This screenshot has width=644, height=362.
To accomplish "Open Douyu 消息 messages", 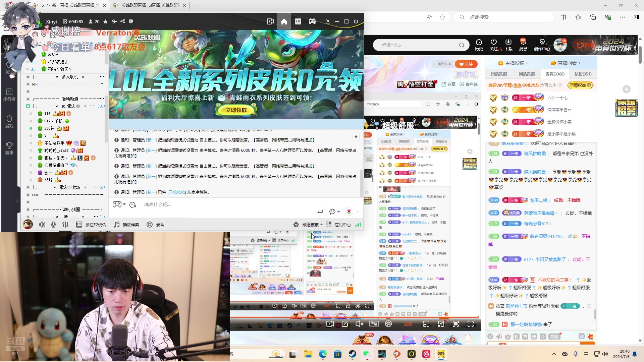I will click(523, 45).
